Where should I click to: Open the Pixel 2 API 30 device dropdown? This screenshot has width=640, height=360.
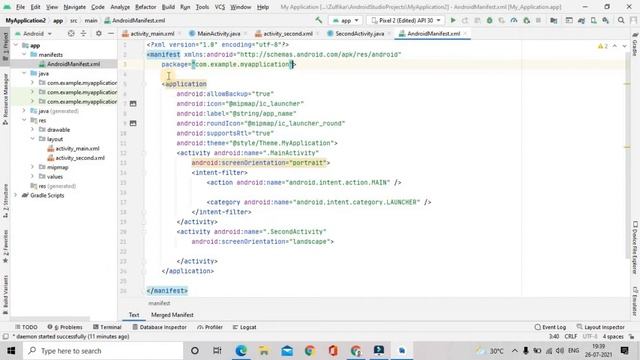tap(406, 20)
